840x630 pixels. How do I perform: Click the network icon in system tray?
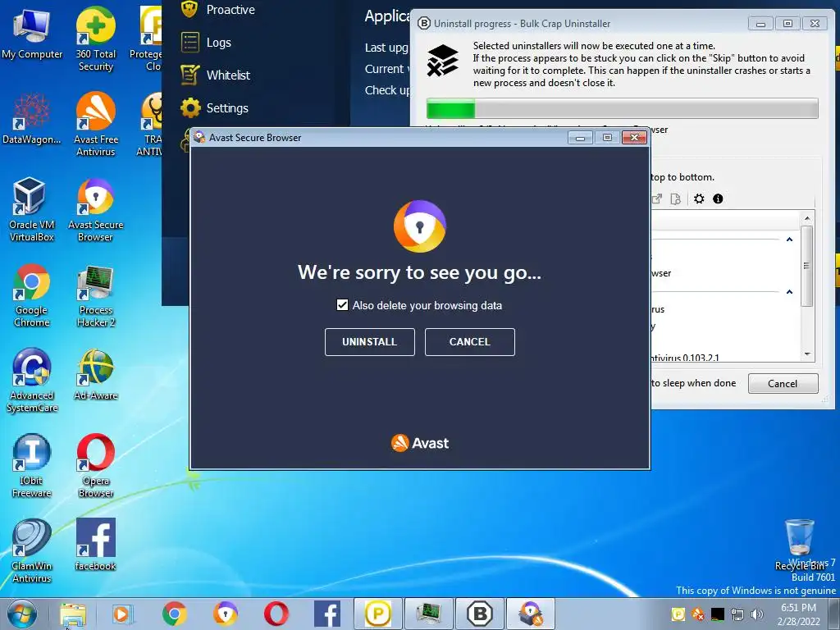[737, 614]
